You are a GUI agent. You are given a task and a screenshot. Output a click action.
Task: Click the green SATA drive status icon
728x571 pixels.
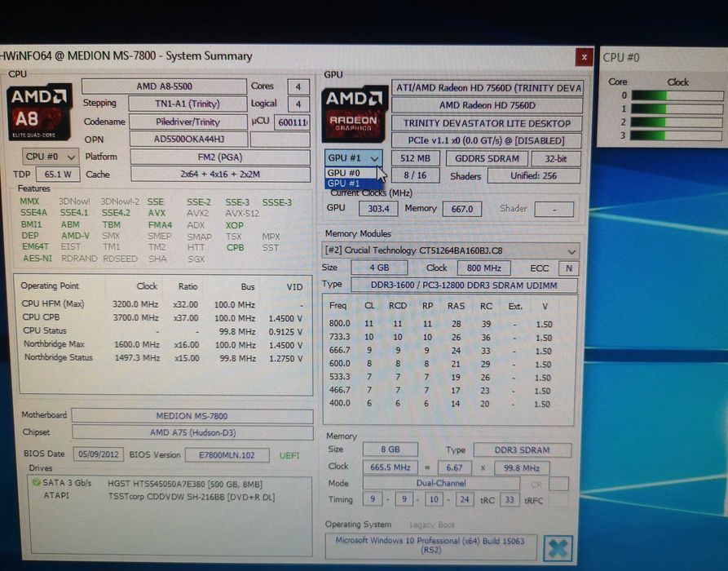[x=36, y=483]
